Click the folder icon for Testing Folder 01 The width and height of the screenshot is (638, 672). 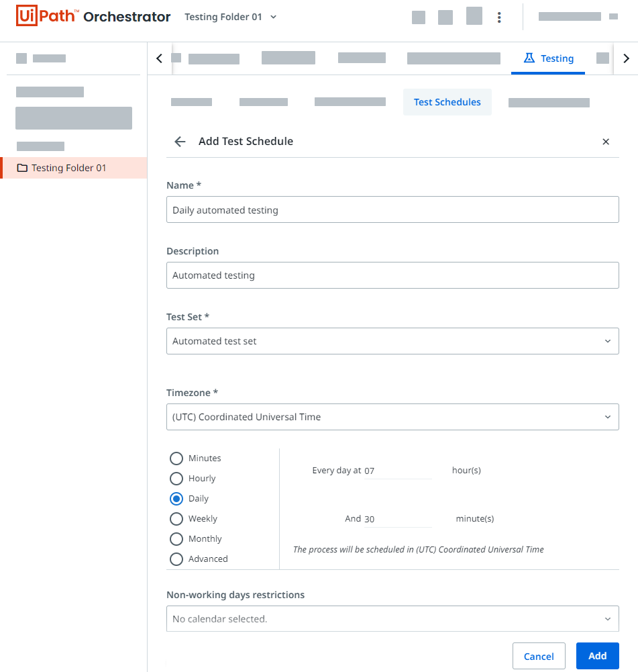pyautogui.click(x=22, y=168)
